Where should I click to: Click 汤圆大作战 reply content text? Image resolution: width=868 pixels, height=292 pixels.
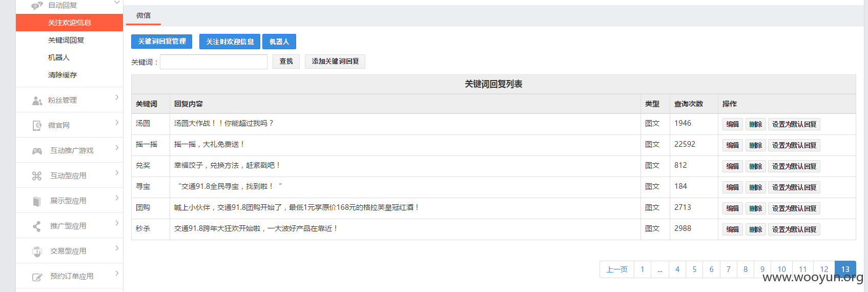[x=224, y=123]
